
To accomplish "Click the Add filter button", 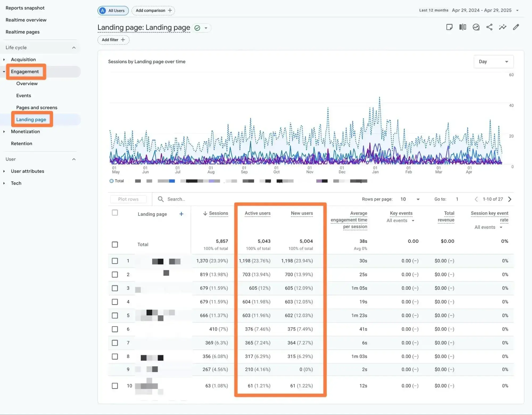I will pyautogui.click(x=113, y=40).
